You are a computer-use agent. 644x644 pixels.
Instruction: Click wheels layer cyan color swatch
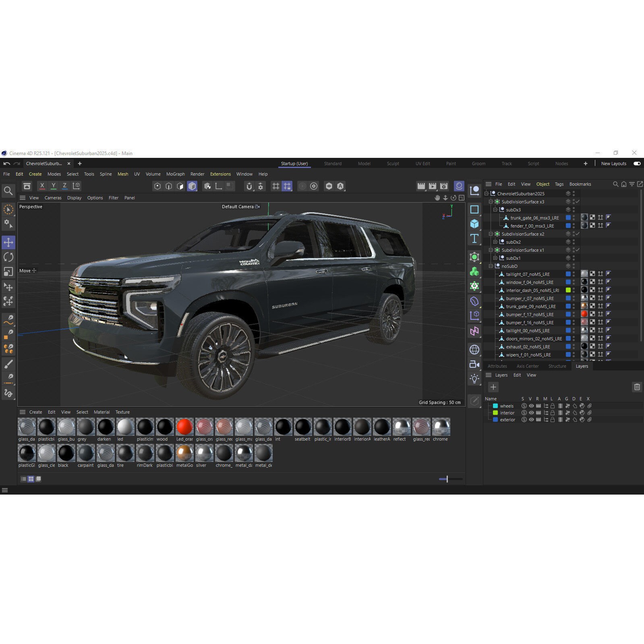(x=495, y=406)
